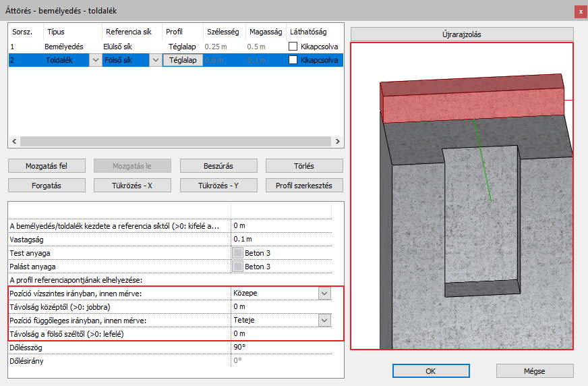The height and width of the screenshot is (386, 588).
Task: Confirm the dialog with OK
Action: 431,371
